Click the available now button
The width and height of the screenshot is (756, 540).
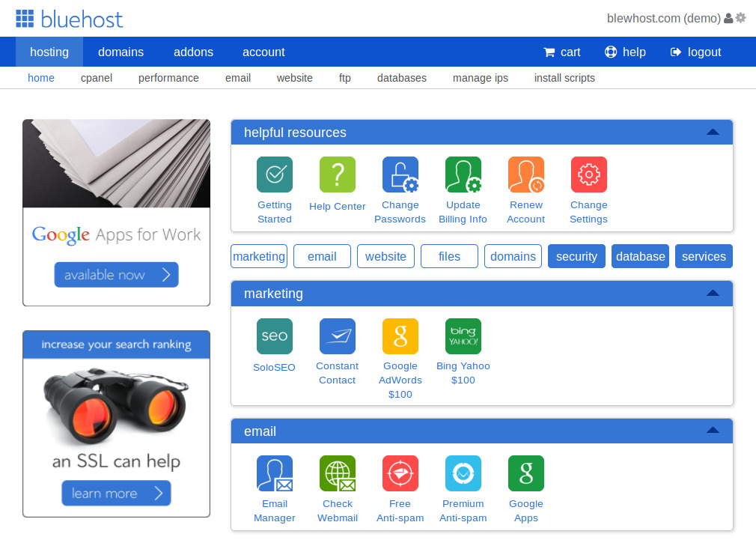point(116,275)
